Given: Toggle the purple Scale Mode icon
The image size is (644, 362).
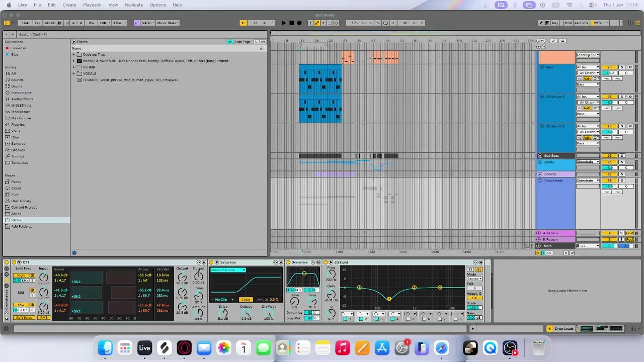Looking at the screenshot, I should [x=137, y=23].
